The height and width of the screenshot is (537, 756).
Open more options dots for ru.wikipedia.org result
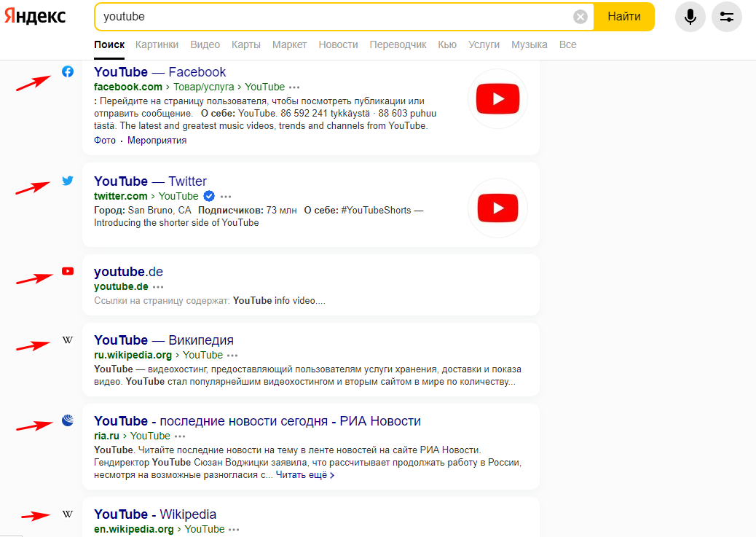point(232,355)
